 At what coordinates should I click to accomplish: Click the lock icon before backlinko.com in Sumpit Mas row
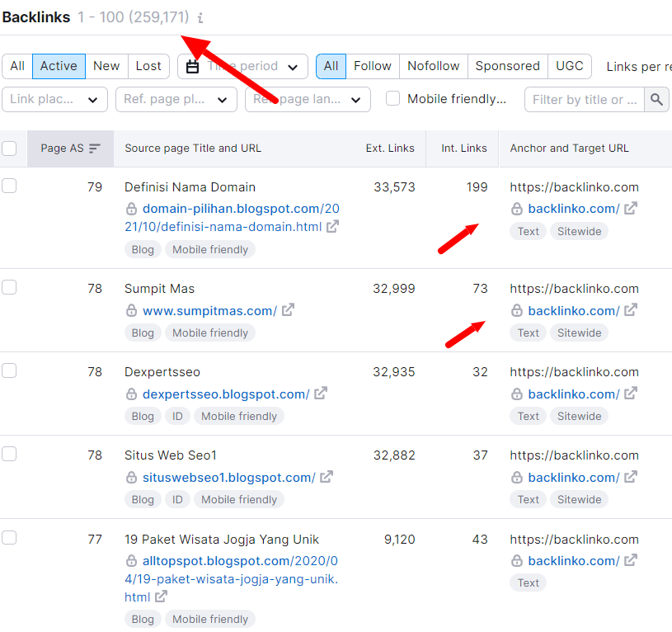tap(517, 310)
